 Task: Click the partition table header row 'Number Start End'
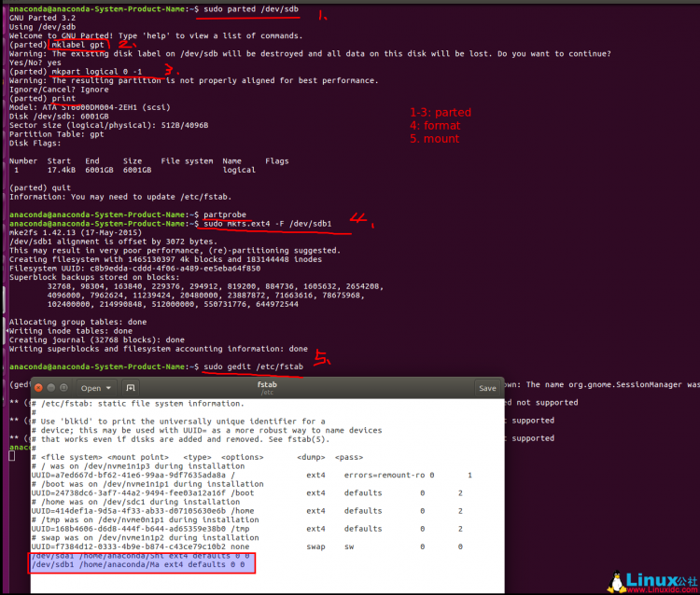(149, 161)
